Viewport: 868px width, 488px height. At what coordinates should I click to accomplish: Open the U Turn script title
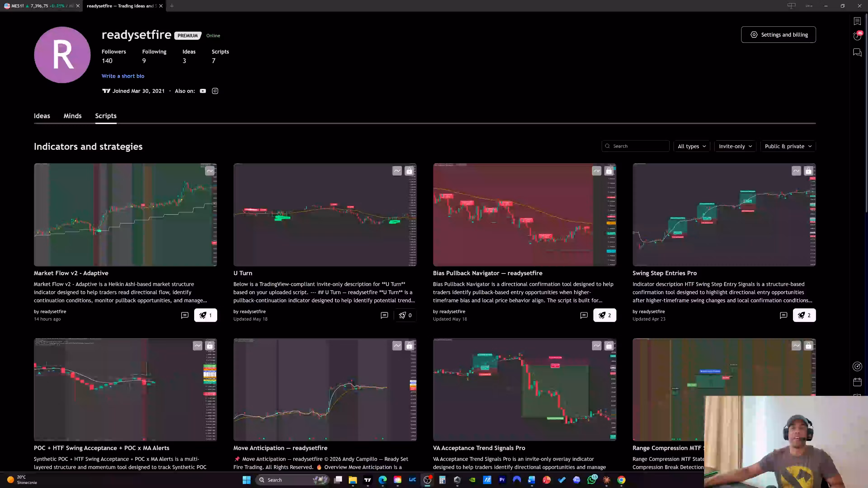click(x=243, y=273)
